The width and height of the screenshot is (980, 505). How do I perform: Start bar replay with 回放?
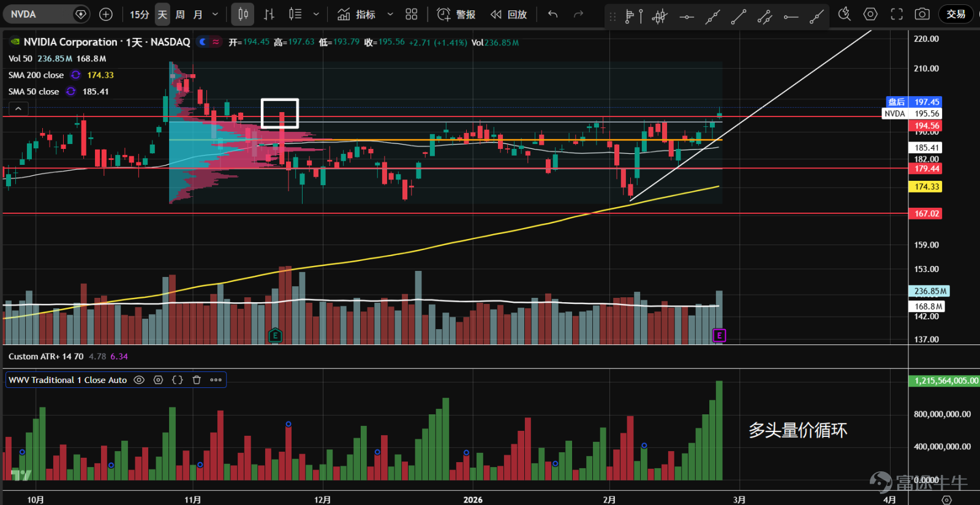tap(508, 14)
